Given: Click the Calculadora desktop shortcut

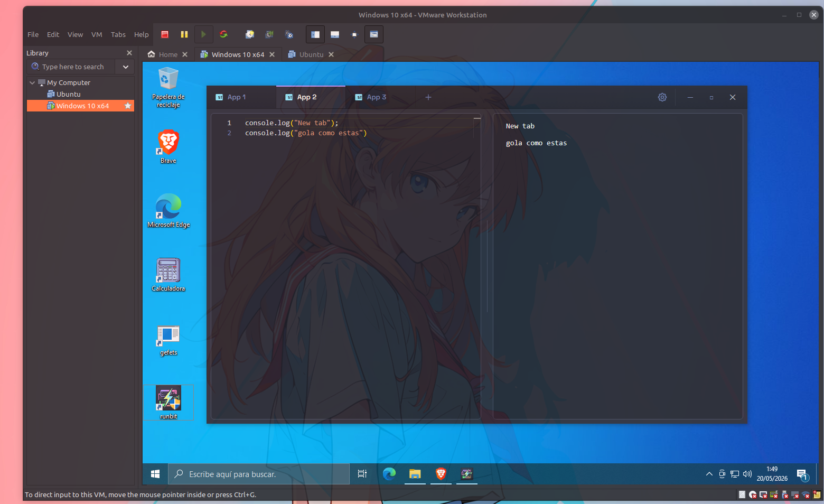Looking at the screenshot, I should (168, 275).
